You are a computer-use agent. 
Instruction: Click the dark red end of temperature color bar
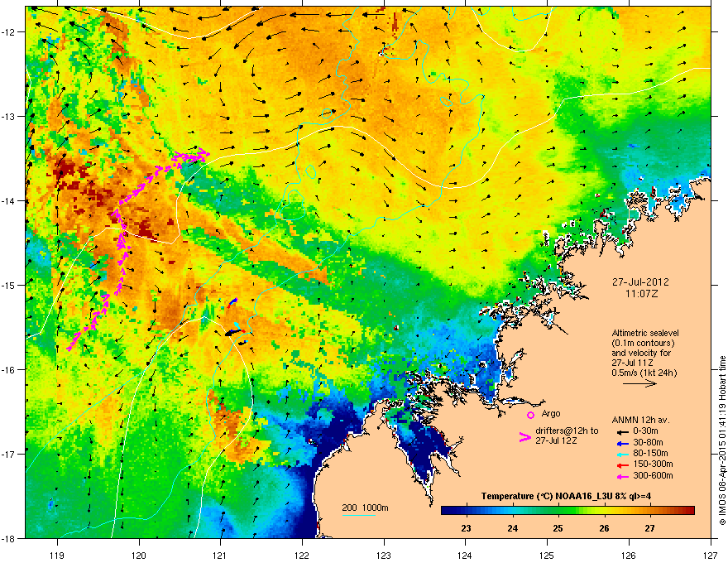point(689,511)
